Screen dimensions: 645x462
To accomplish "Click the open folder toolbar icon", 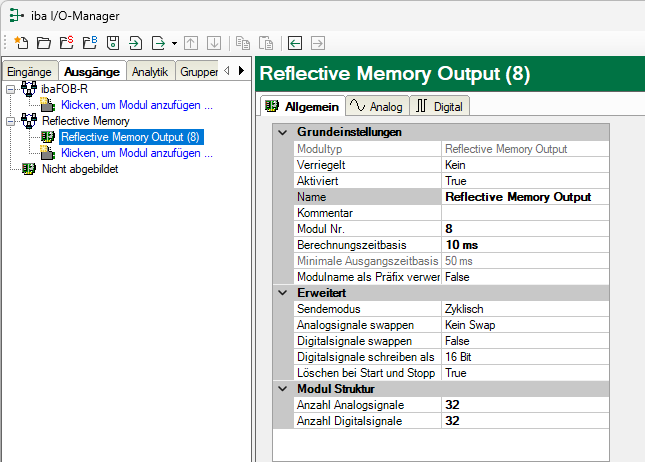I will 44,43.
